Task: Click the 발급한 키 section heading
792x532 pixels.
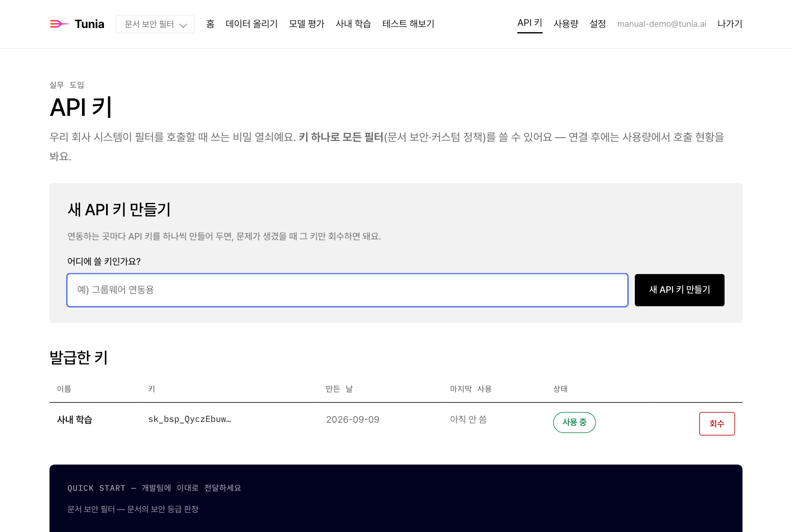Action: 79,357
